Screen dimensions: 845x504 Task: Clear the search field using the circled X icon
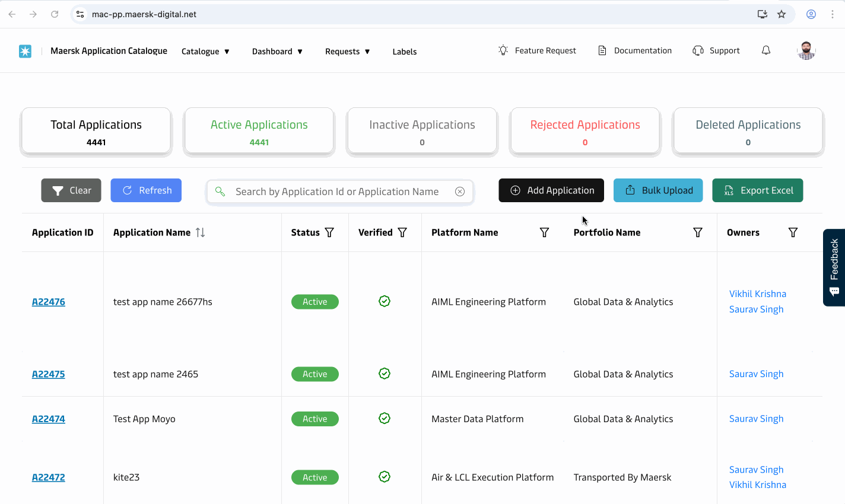click(x=460, y=191)
